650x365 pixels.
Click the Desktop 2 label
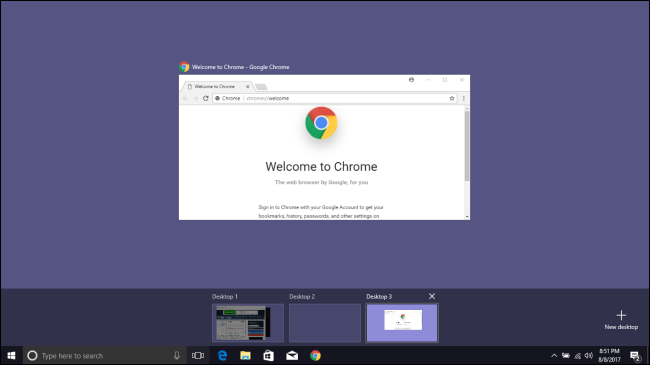click(302, 297)
